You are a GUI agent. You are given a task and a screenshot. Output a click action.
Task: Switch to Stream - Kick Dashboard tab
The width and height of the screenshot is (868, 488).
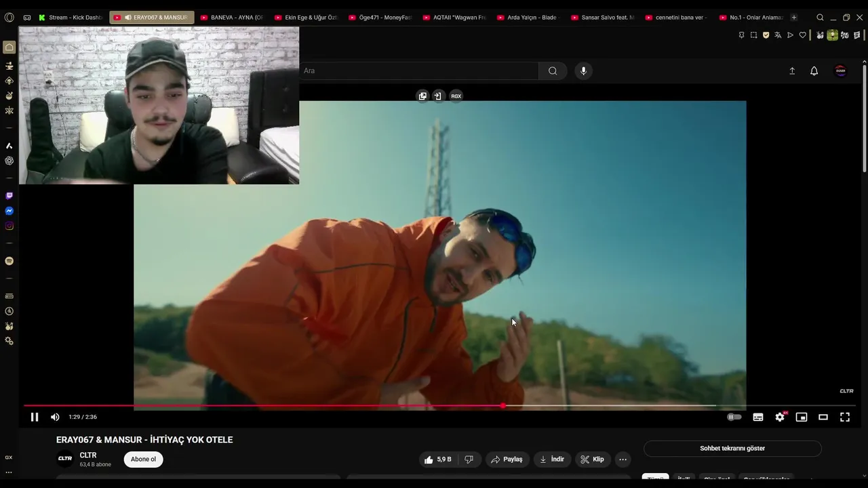tap(71, 18)
